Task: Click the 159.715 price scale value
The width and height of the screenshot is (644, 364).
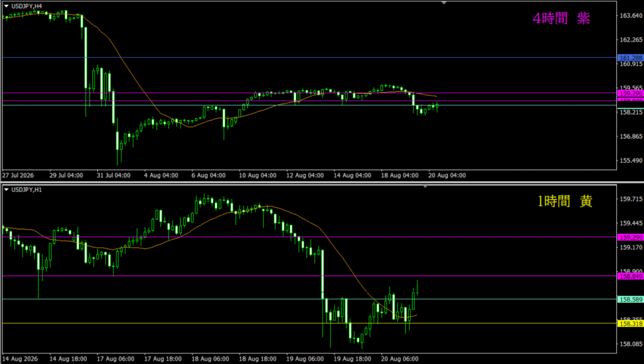Action: [631, 199]
